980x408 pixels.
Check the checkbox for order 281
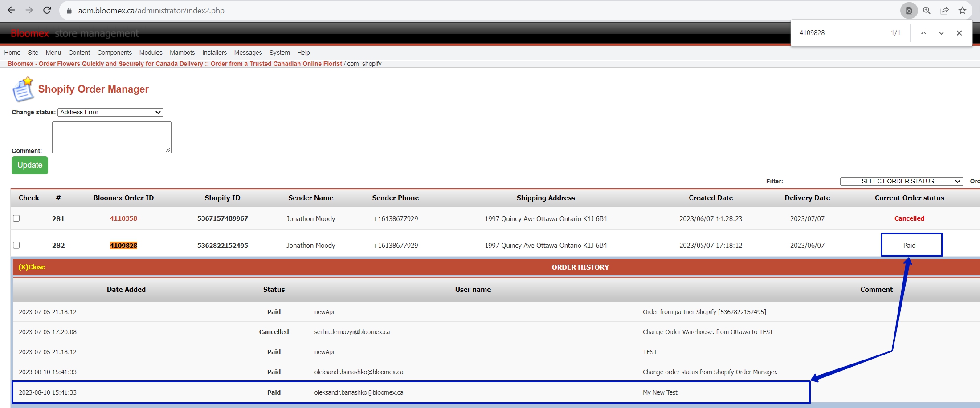[x=16, y=218]
